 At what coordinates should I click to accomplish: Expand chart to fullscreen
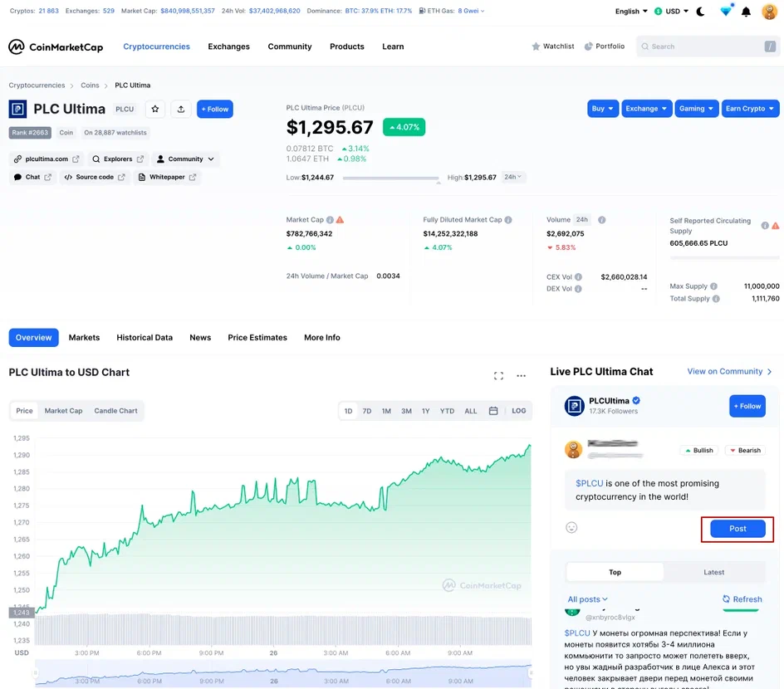498,376
